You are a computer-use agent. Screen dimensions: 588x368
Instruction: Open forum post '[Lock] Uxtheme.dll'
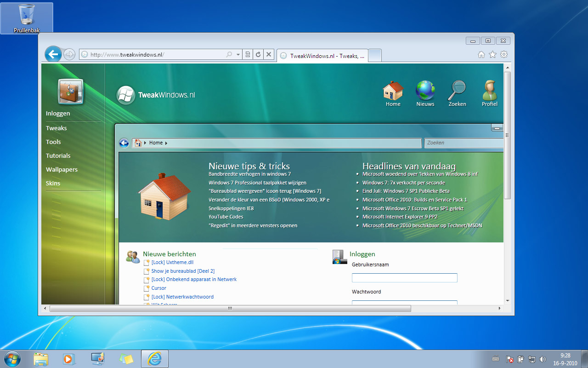[173, 262]
